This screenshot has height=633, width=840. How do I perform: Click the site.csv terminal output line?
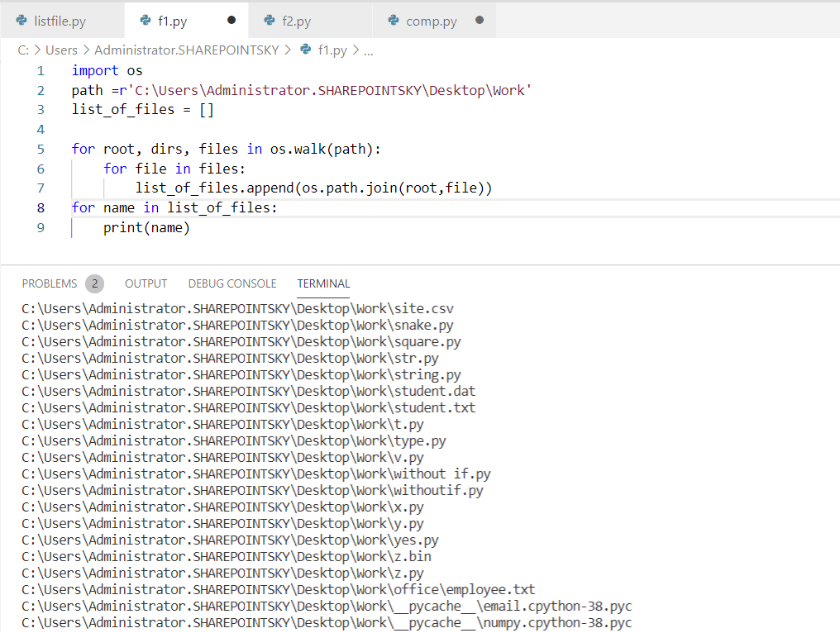(x=237, y=309)
